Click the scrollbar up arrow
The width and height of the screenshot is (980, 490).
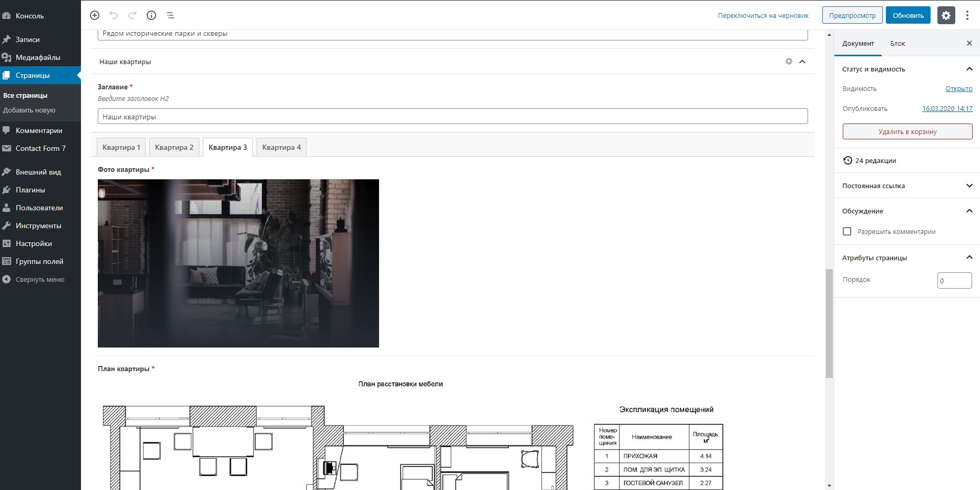(x=829, y=35)
